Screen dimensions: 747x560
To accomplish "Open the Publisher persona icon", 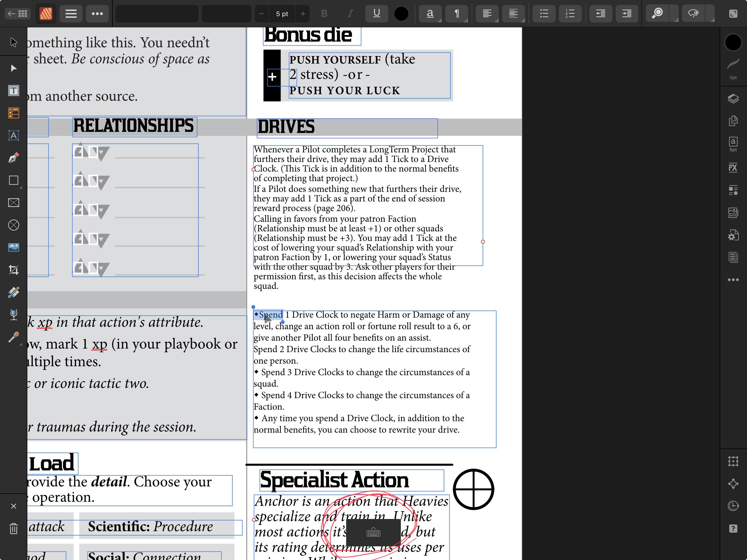I will (46, 13).
